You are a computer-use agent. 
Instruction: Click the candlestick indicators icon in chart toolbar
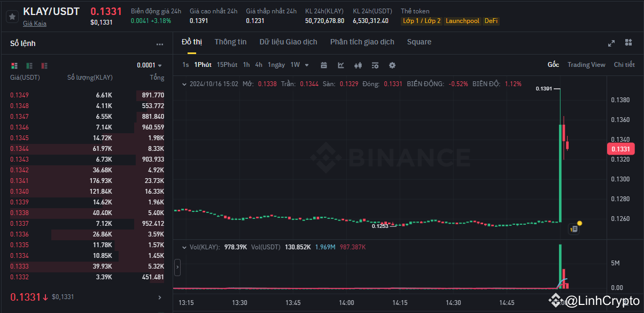pos(357,65)
